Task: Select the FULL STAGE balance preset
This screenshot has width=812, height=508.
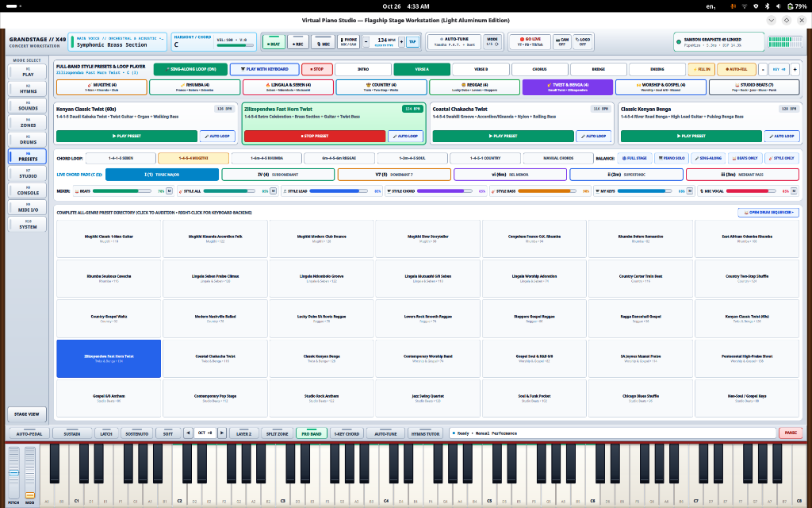Action: [x=635, y=158]
